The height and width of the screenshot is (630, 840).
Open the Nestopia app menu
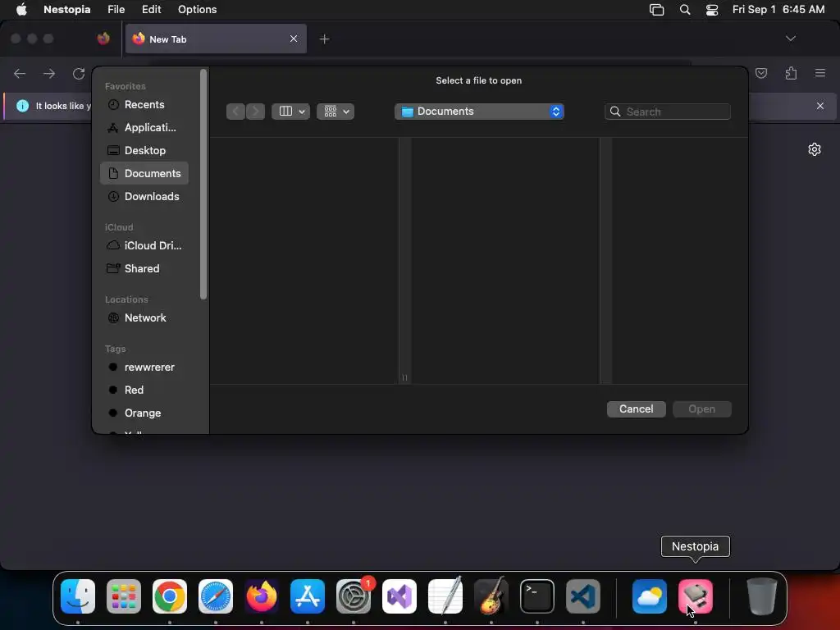pos(67,10)
